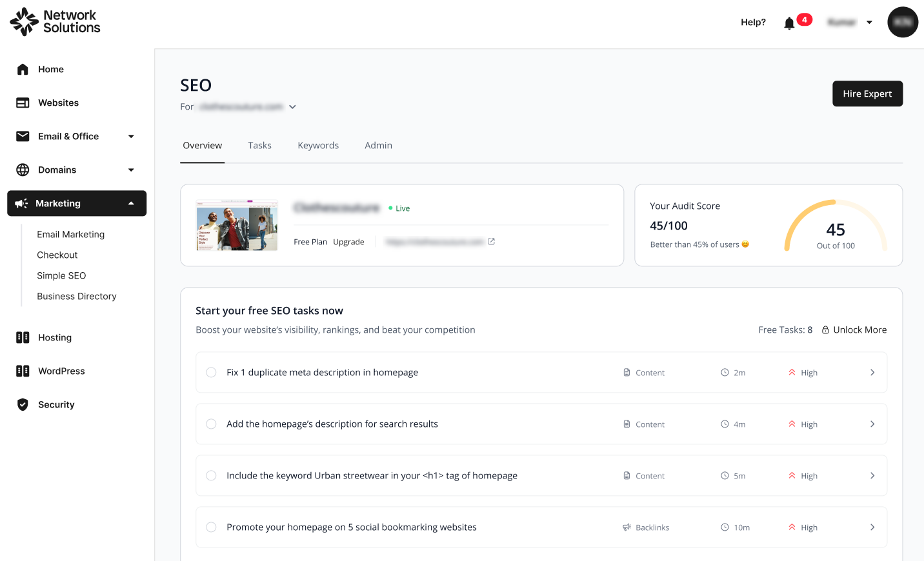Screen dimensions: 924x561
Task: Click the Email & Office envelope icon
Action: pyautogui.click(x=23, y=136)
